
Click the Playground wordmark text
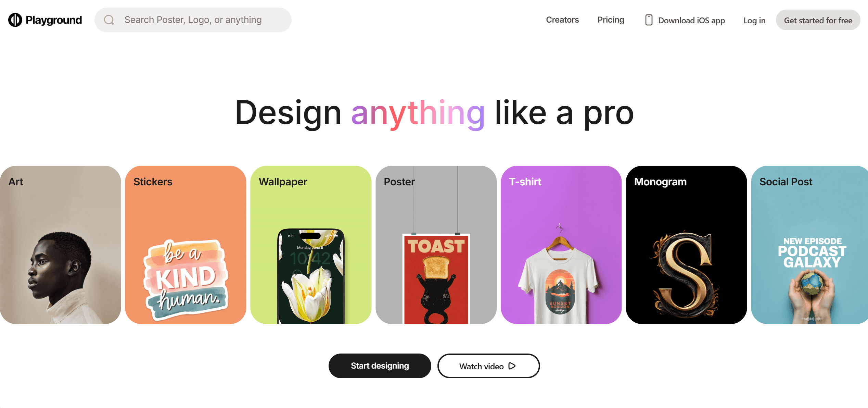coord(54,20)
